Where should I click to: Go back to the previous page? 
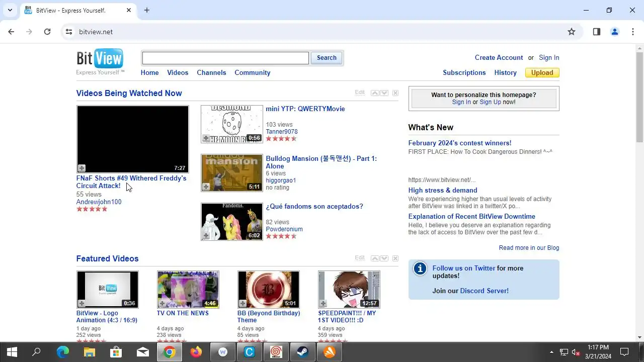[11, 32]
